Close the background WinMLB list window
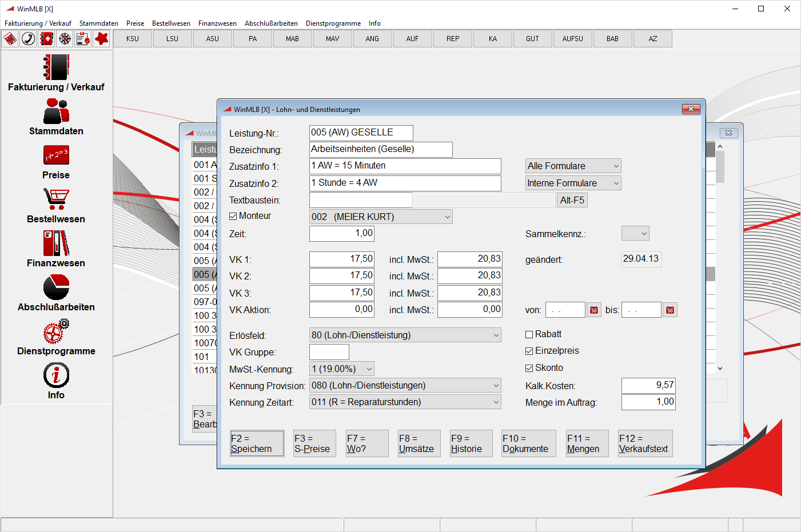The width and height of the screenshot is (801, 532). (728, 133)
